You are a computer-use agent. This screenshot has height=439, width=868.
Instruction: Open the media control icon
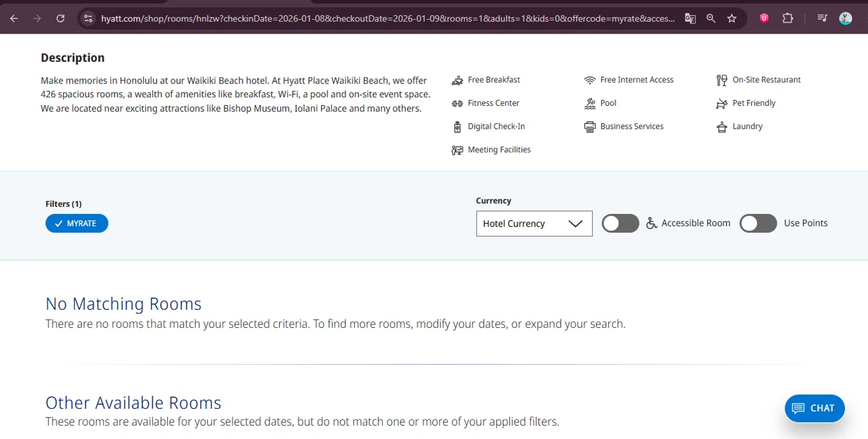tap(822, 19)
